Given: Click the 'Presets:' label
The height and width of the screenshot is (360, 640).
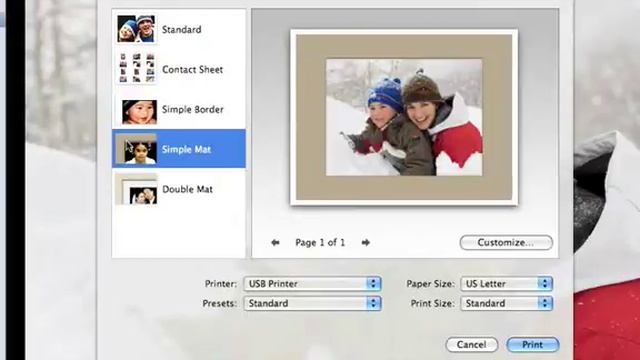Looking at the screenshot, I should click(220, 303).
